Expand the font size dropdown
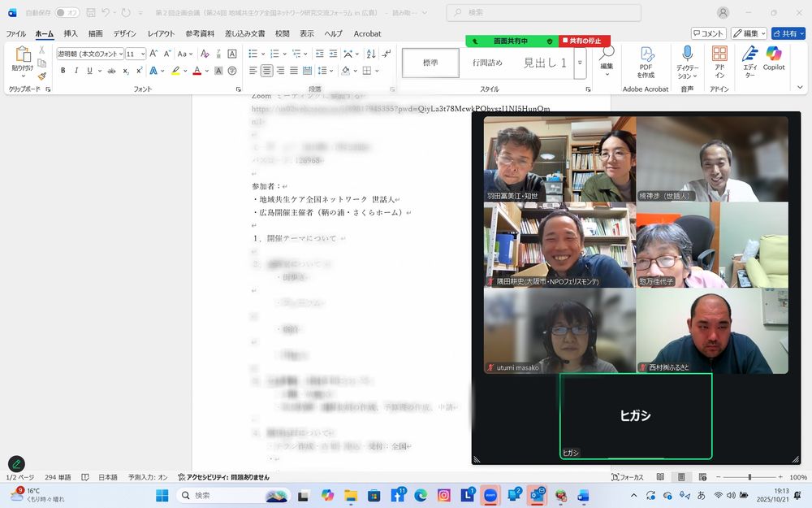The image size is (812, 508). pos(142,54)
